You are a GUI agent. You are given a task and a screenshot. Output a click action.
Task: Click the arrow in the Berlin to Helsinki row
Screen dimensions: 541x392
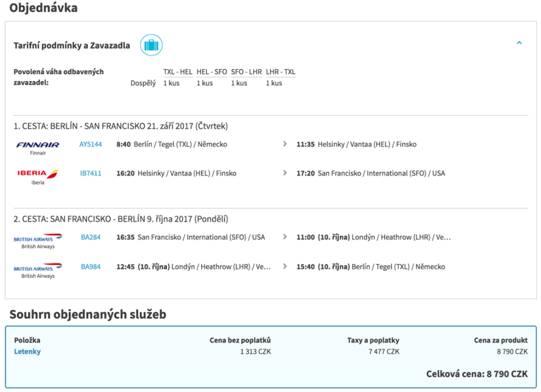pos(285,144)
